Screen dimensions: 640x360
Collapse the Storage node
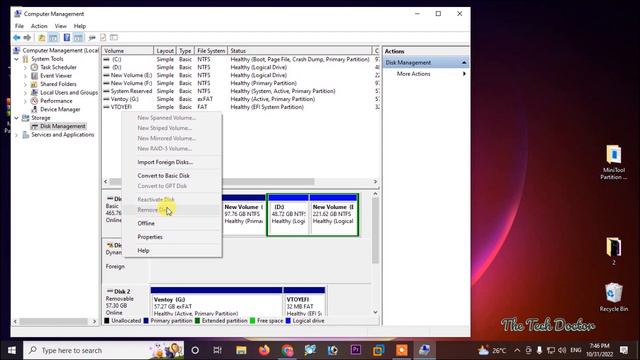pyautogui.click(x=16, y=118)
